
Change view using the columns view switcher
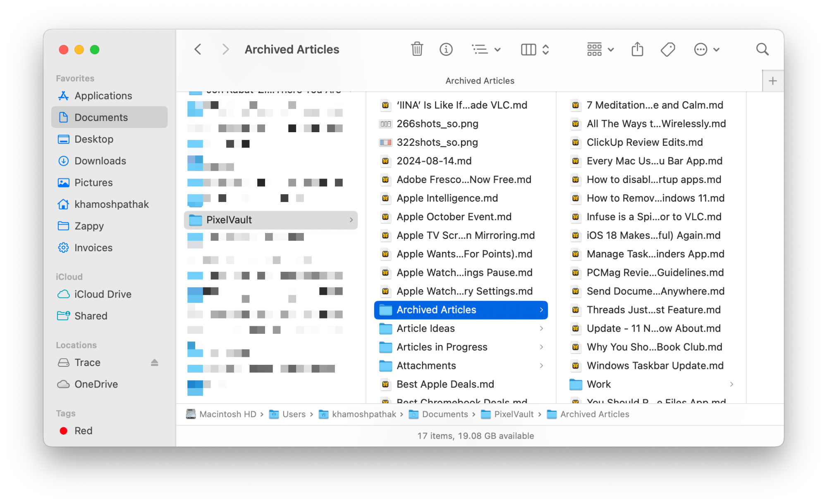(535, 50)
